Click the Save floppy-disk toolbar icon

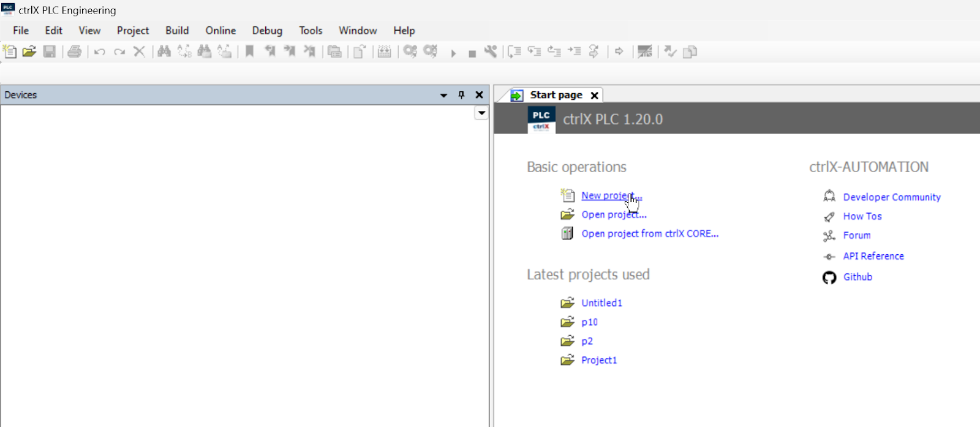(x=50, y=51)
